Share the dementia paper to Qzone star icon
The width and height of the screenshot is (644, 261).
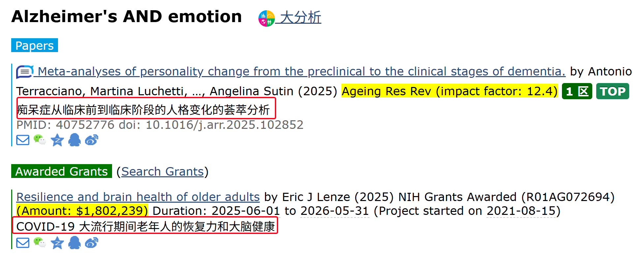coord(57,140)
